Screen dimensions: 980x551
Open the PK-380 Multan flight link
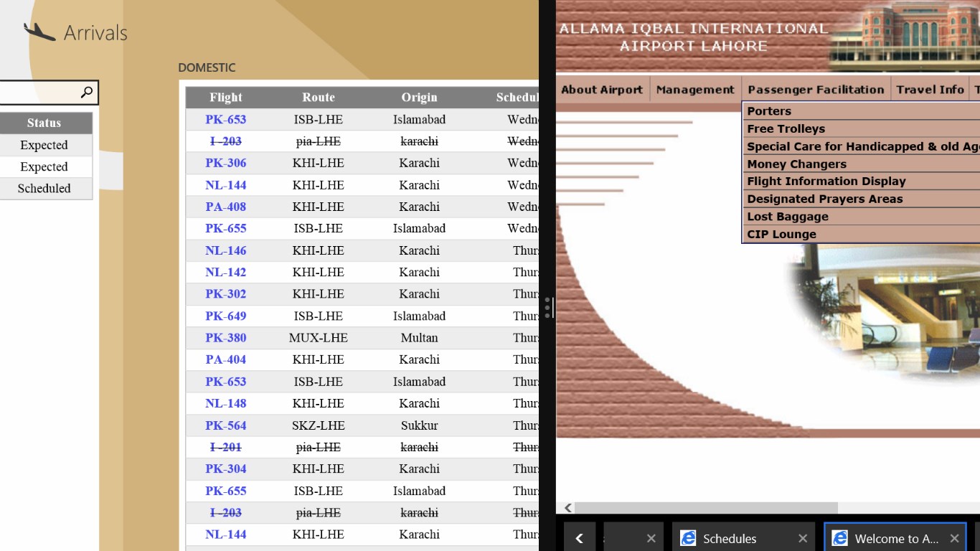coord(225,338)
